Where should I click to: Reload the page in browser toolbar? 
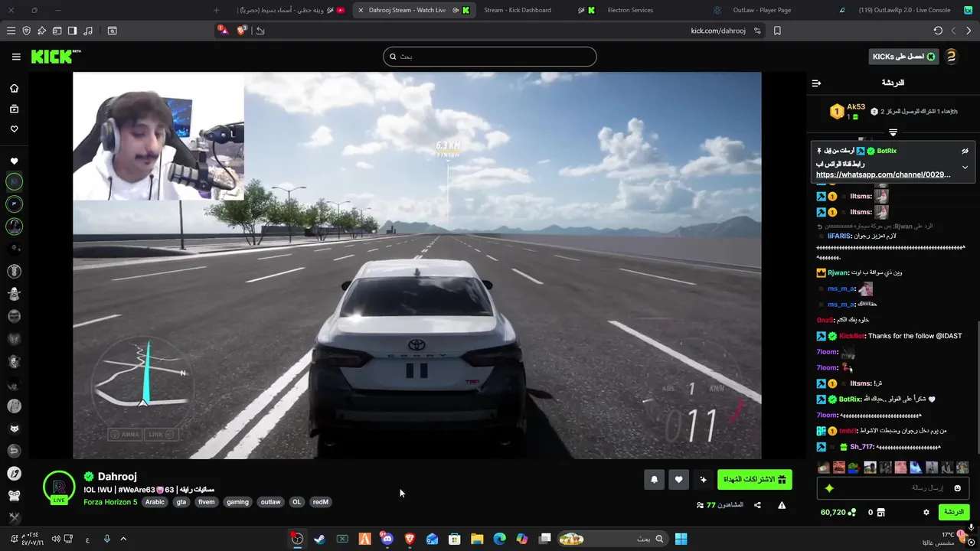click(938, 31)
